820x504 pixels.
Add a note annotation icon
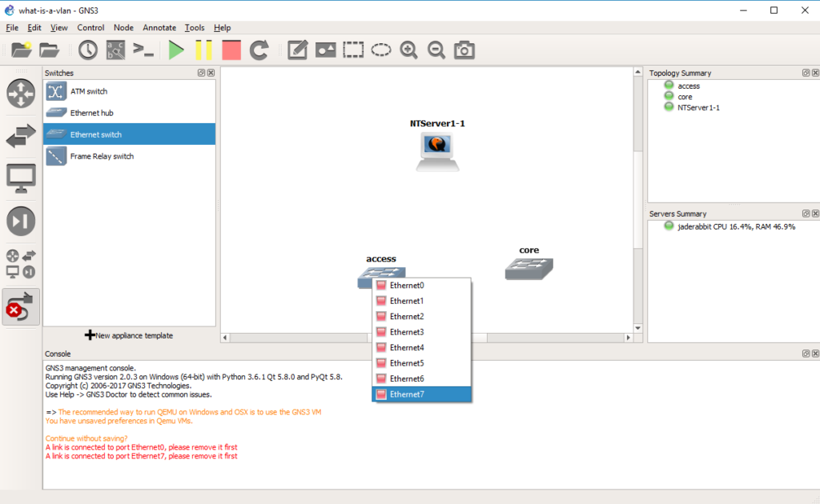point(298,50)
